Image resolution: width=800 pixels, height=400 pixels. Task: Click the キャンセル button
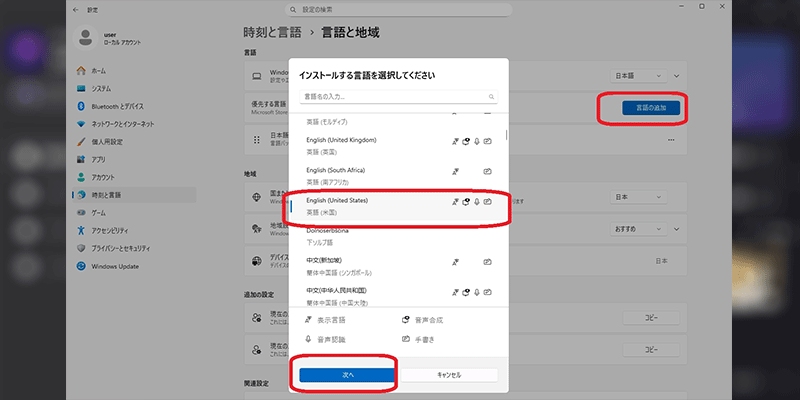(449, 375)
